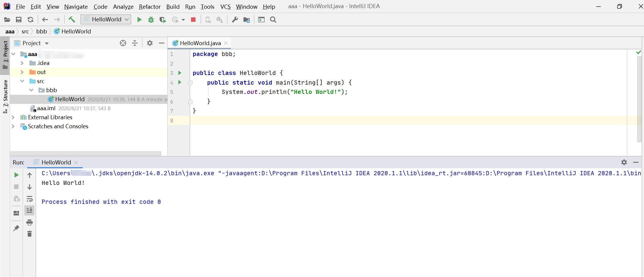
Task: Open Project panel gear options
Action: [x=150, y=43]
